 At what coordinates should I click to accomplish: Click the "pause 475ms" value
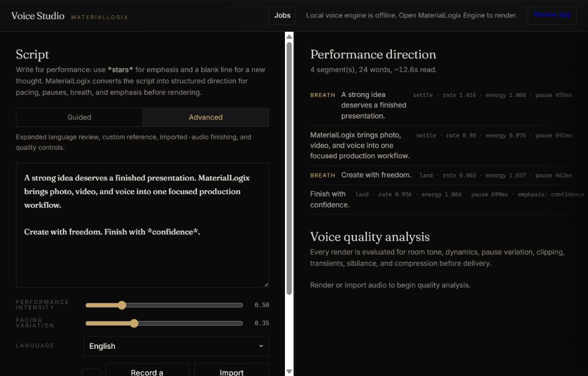(x=554, y=95)
